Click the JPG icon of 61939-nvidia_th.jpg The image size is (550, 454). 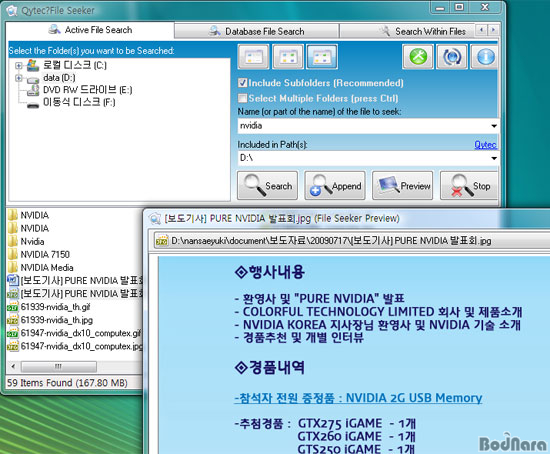[x=13, y=320]
